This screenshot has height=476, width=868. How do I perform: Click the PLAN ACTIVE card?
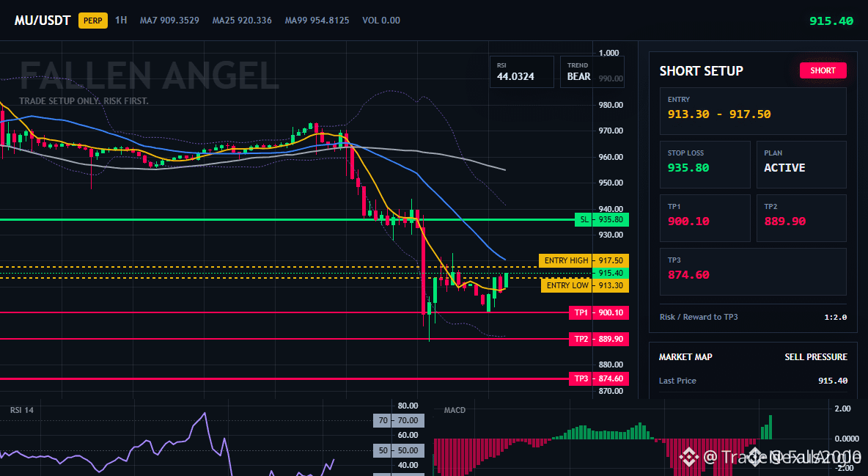(801, 164)
